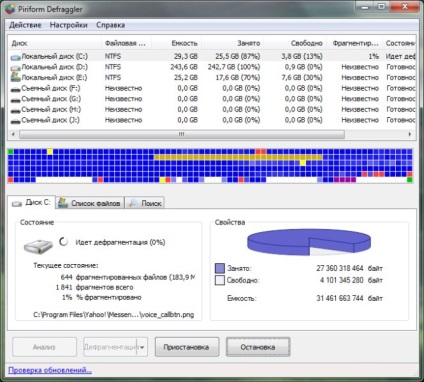Click the Идет дефрагментация (0%) status text
424x382 pixels.
click(120, 242)
